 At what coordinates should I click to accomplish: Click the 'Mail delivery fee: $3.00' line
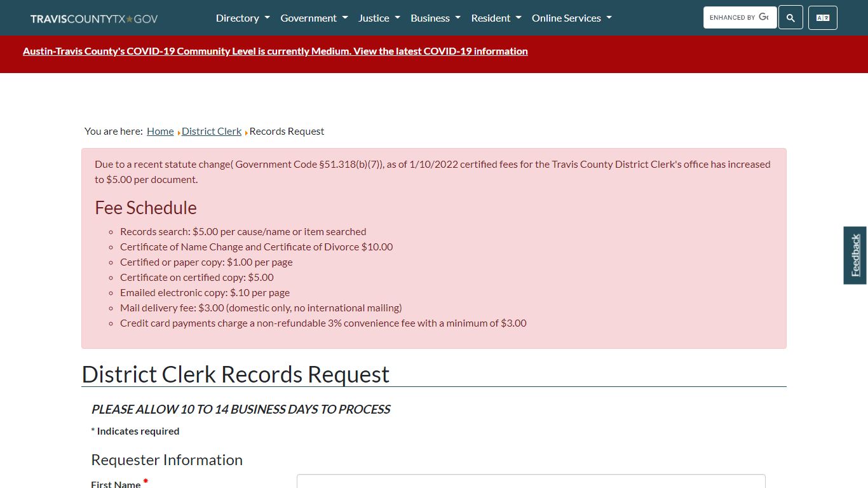261,308
